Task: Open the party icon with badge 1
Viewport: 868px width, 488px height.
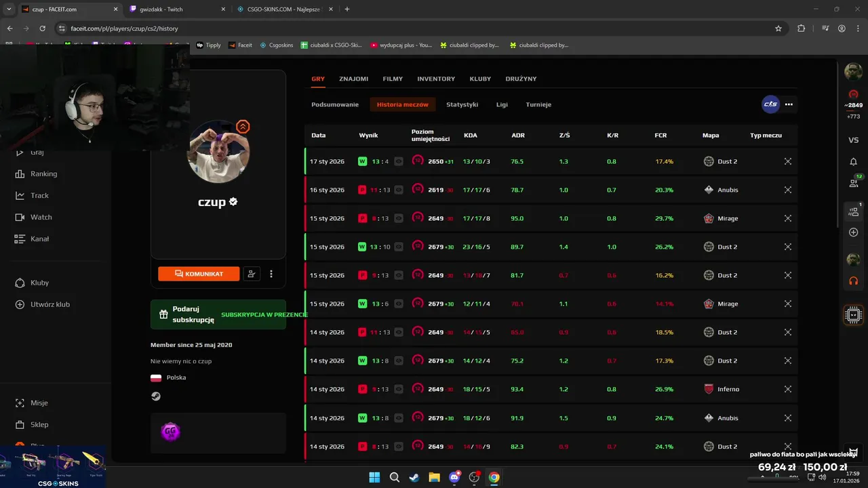Action: (x=854, y=211)
